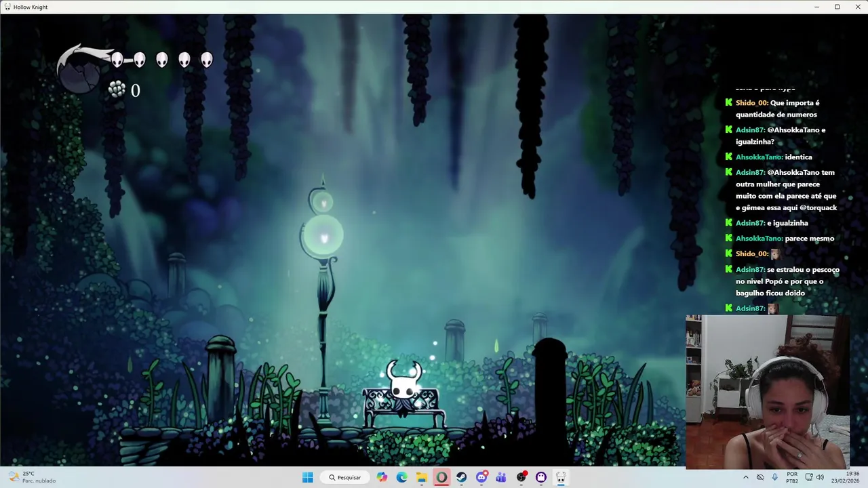Click the streamer webcam overlay
The width and height of the screenshot is (868, 488).
point(768,392)
